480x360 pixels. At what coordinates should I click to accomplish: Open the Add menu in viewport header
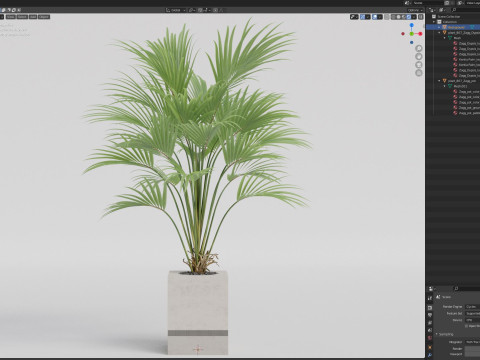pos(33,17)
